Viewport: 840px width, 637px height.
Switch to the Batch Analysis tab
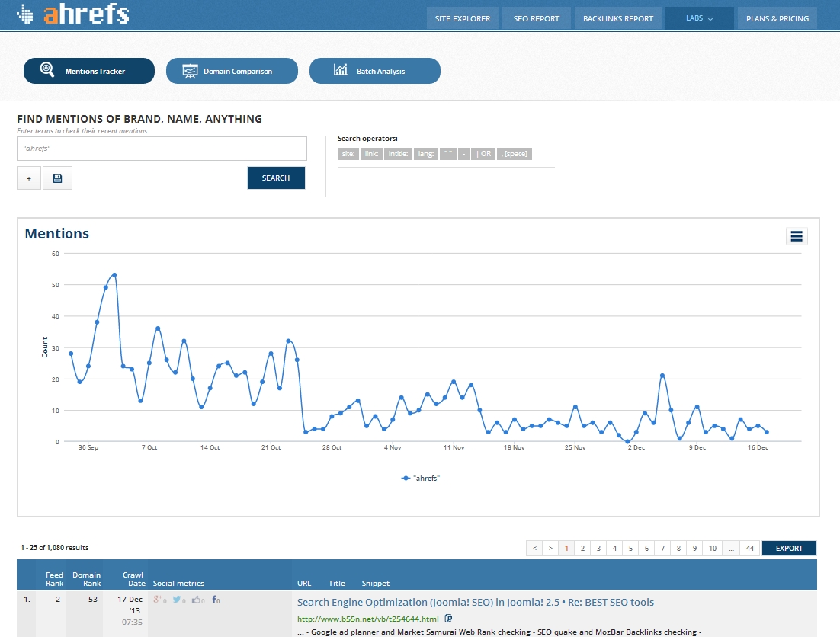(375, 71)
